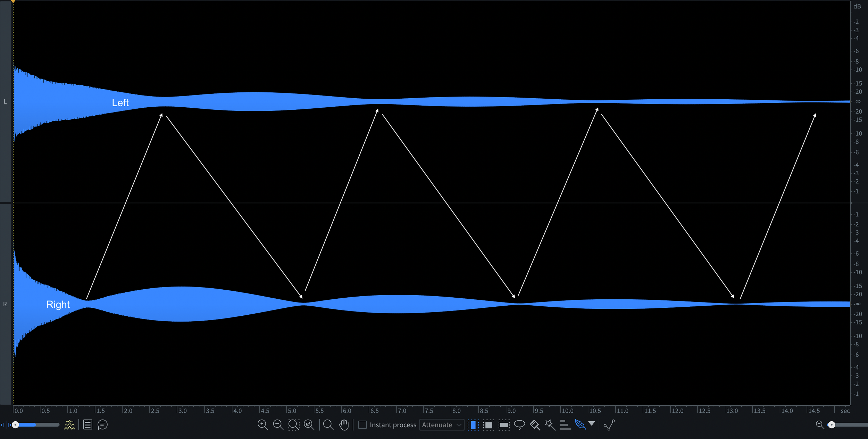868x439 pixels.
Task: Open the comment bubble panel
Action: pyautogui.click(x=103, y=424)
